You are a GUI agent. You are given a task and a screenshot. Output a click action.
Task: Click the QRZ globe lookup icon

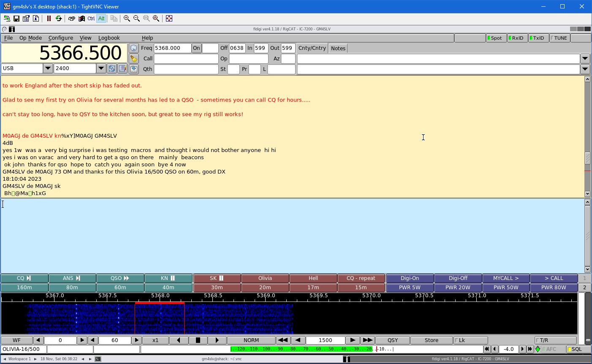[133, 48]
